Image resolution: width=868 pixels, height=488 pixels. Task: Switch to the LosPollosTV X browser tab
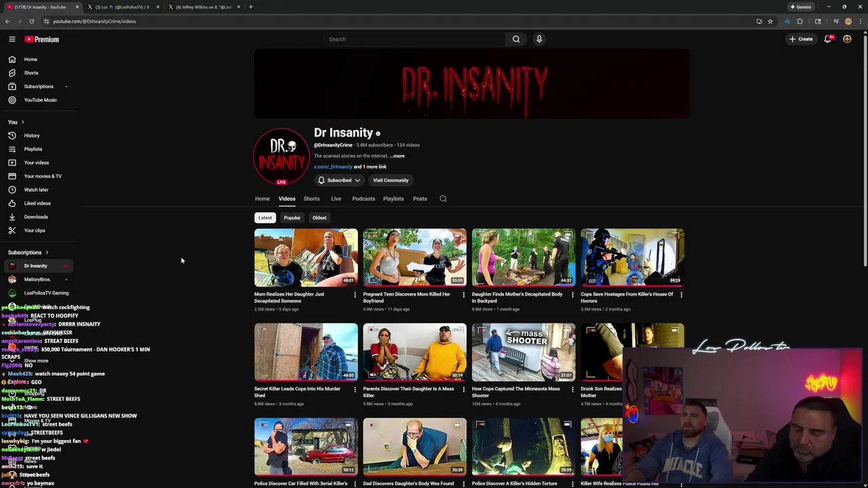[122, 7]
